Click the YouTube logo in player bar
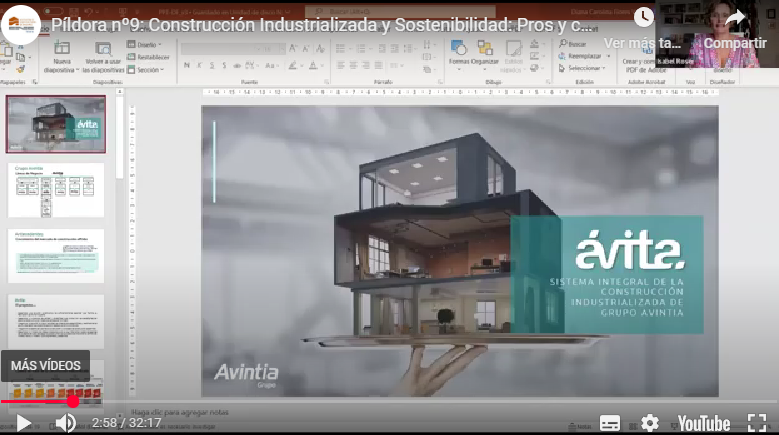Viewport: 779px width, 435px height. click(704, 423)
